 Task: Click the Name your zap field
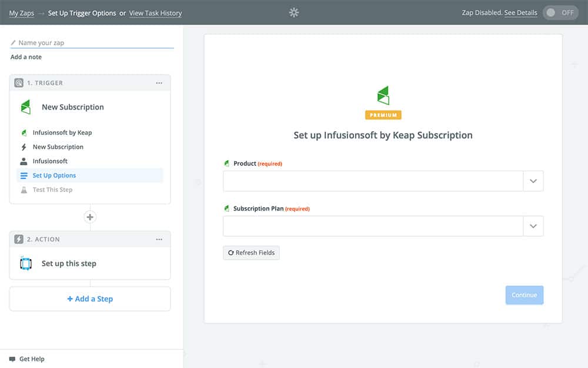94,43
